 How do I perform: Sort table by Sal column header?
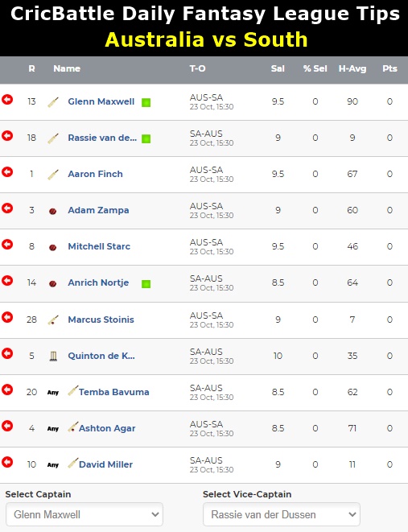pos(278,68)
